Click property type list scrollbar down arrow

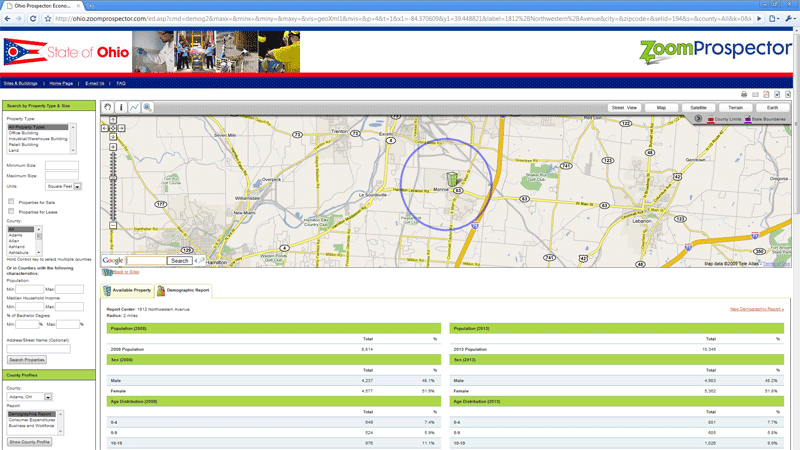73,151
